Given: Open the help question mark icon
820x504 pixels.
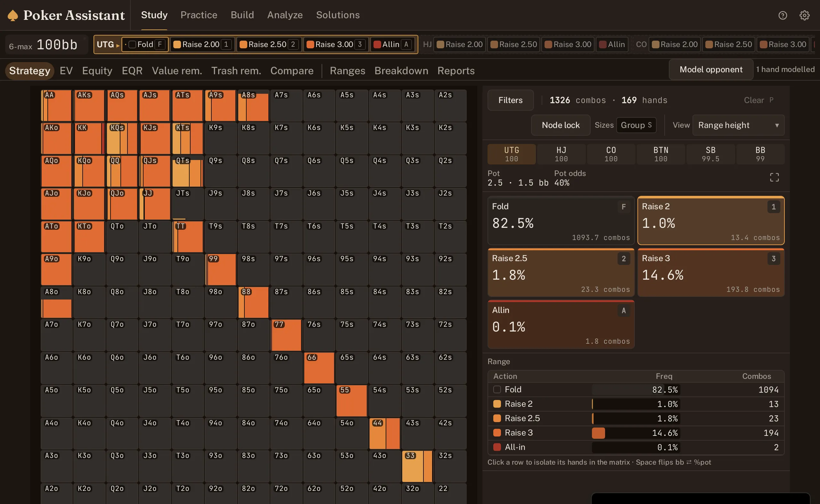Looking at the screenshot, I should pos(783,15).
